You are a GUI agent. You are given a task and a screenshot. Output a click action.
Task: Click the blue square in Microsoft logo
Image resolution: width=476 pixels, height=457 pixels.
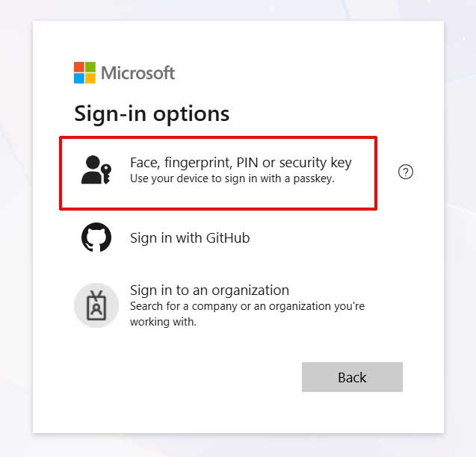[x=79, y=78]
